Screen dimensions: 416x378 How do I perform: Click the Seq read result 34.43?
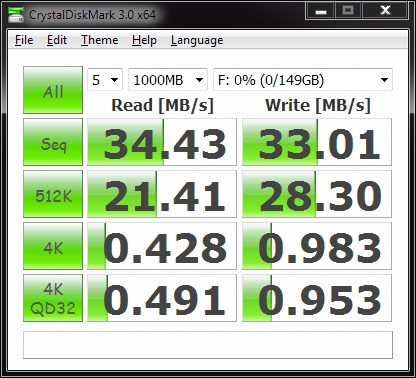pos(162,142)
